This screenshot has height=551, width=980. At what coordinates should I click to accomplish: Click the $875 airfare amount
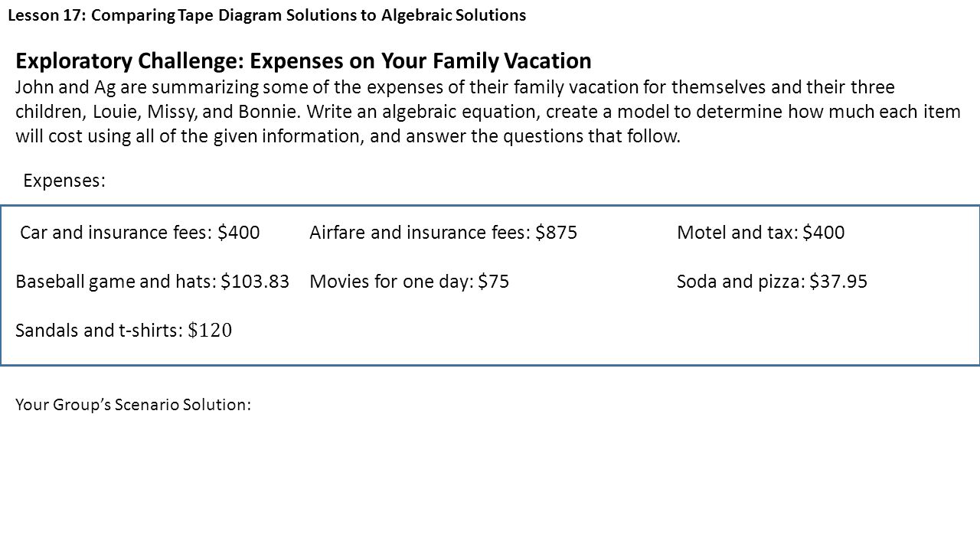tap(557, 233)
